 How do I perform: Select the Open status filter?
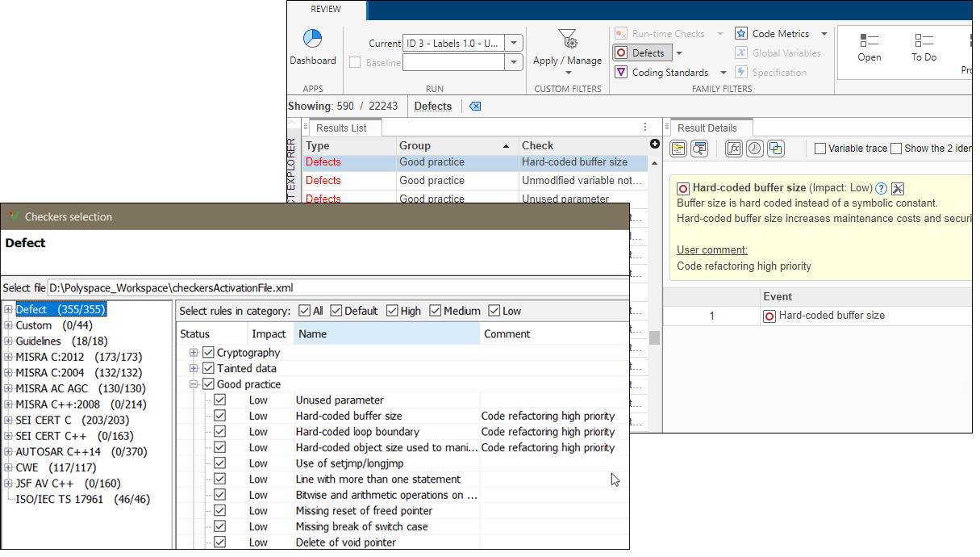(x=869, y=48)
